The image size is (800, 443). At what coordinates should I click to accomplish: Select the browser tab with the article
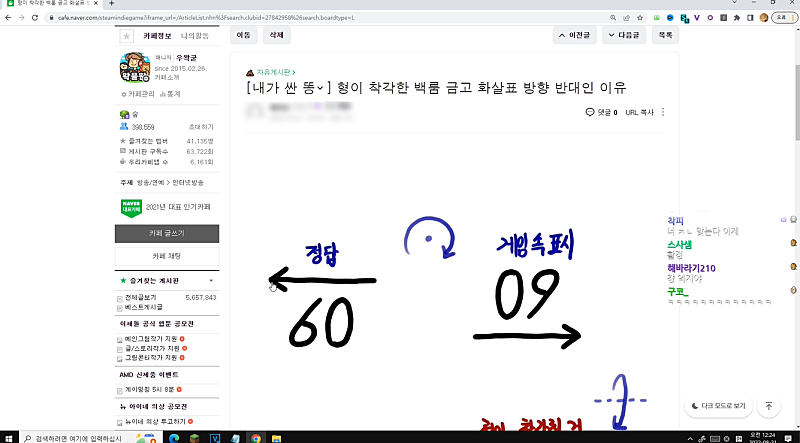pos(53,4)
